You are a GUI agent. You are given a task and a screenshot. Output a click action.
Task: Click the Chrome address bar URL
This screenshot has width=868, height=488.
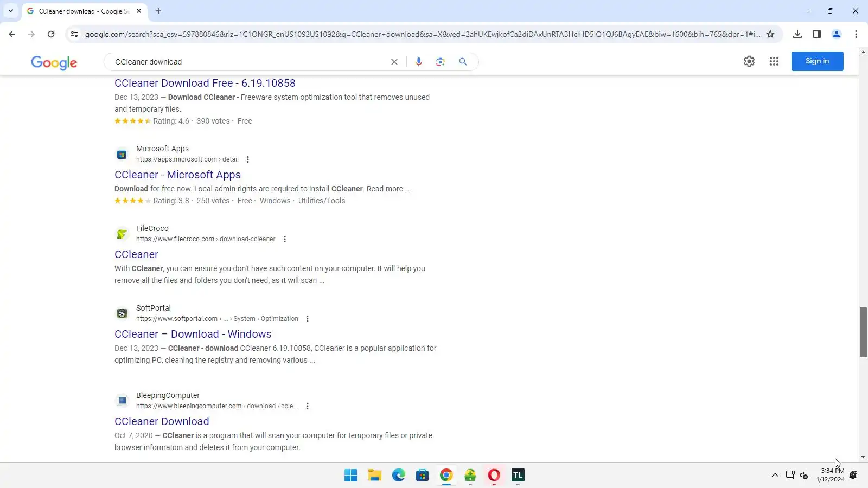coord(422,34)
